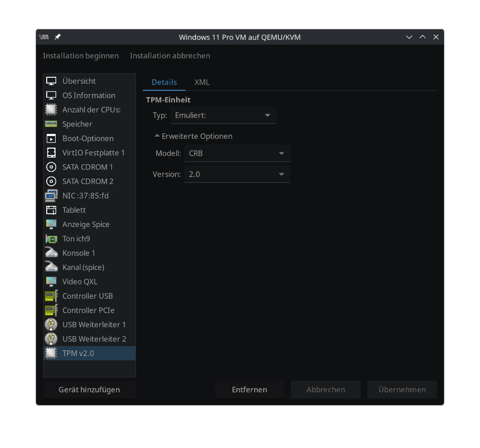Open the Typ dropdown showing Emuliert
Viewport: 480px width, 448px height.
tap(224, 116)
